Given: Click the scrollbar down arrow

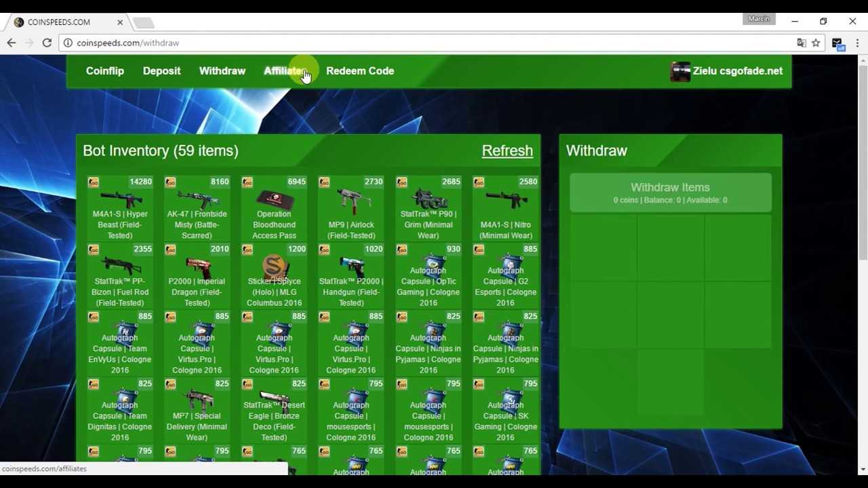Looking at the screenshot, I should (863, 468).
